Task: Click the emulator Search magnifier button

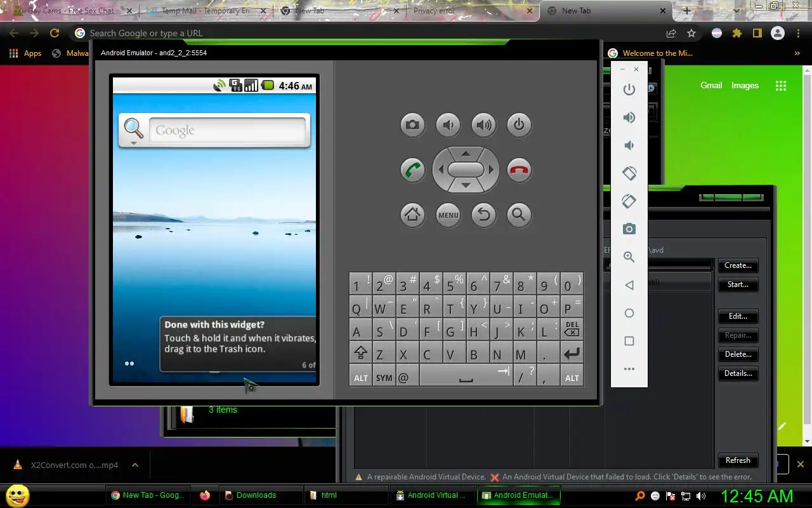Action: [x=519, y=215]
